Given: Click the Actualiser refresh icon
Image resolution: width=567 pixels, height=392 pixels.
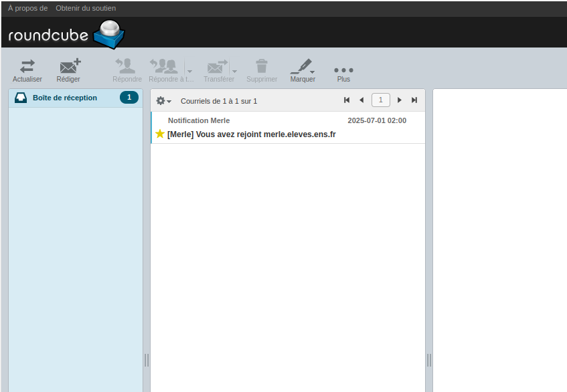Looking at the screenshot, I should (27, 67).
